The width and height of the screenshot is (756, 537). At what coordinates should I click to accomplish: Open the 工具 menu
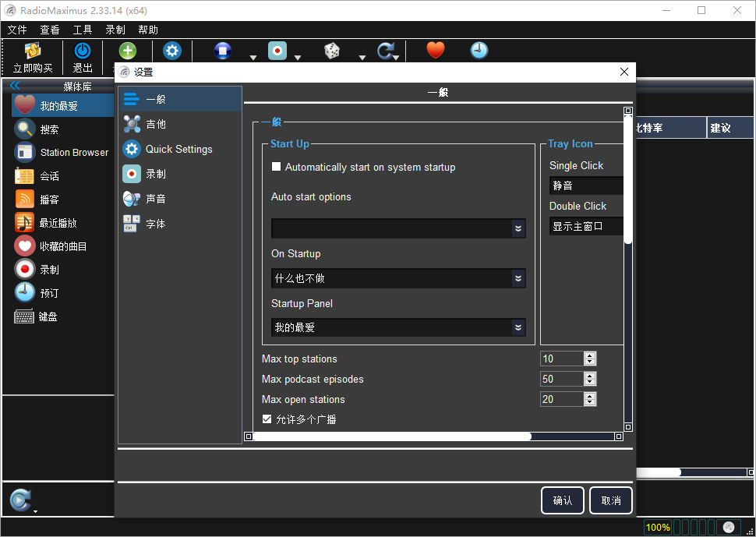tap(83, 30)
